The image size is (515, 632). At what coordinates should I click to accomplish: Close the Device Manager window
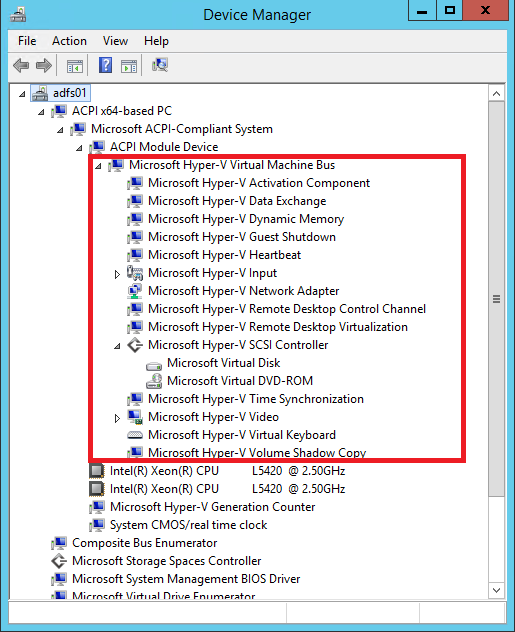click(x=486, y=10)
